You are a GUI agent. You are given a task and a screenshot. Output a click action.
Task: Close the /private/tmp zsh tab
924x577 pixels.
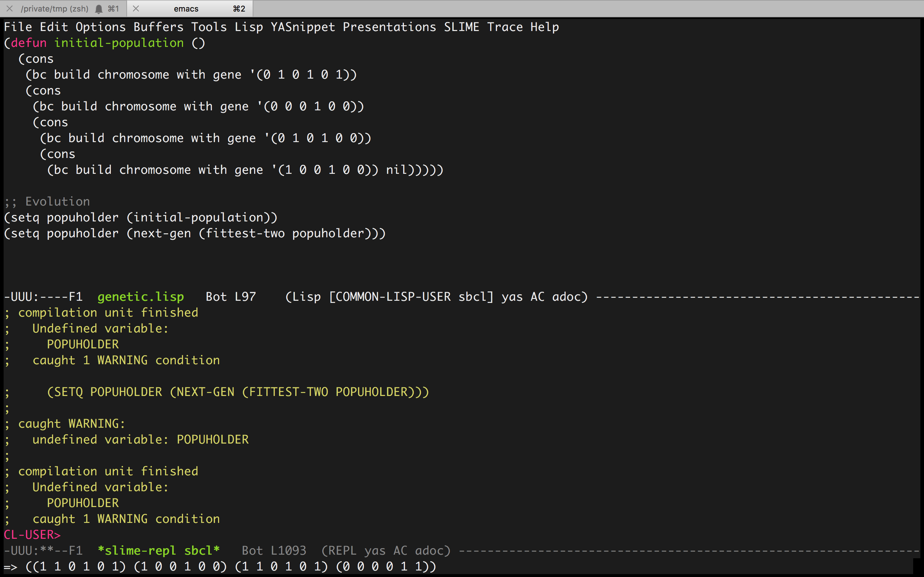[x=10, y=8]
